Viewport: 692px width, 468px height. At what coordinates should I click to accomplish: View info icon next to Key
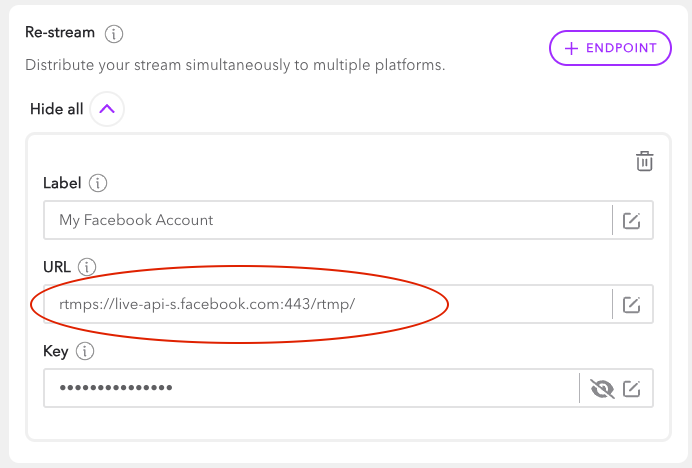coord(84,351)
